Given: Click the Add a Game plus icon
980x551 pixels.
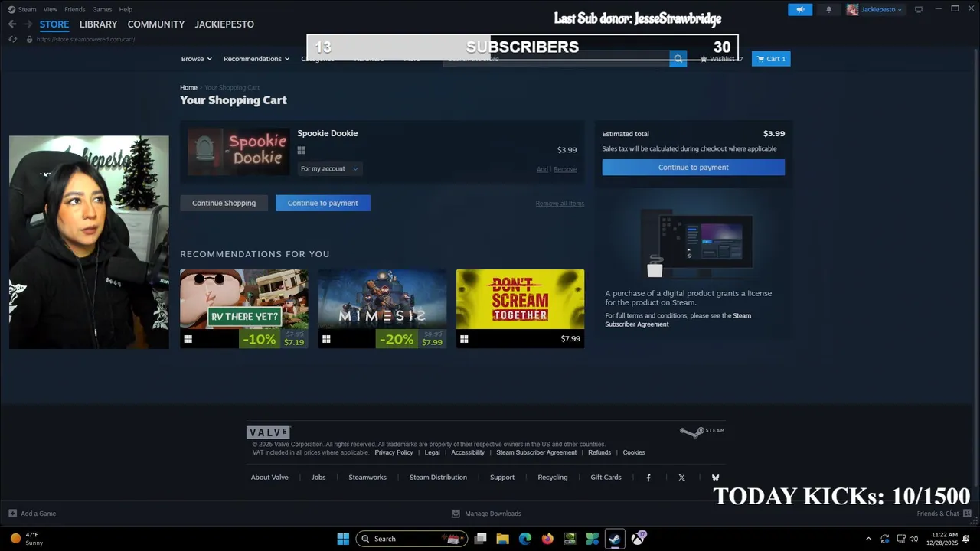Looking at the screenshot, I should tap(12, 514).
